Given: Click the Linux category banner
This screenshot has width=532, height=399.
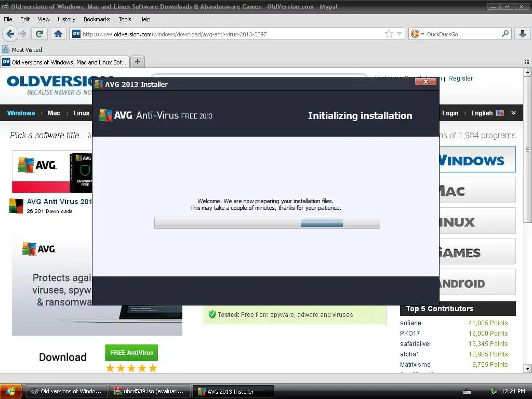Looking at the screenshot, I should [x=478, y=221].
